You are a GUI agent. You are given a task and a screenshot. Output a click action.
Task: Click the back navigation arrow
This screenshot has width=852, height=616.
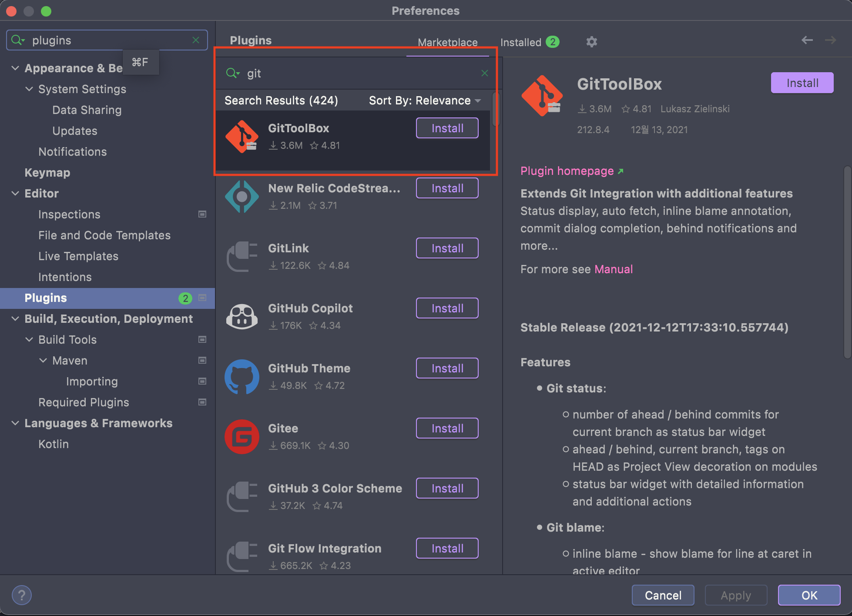[807, 40]
